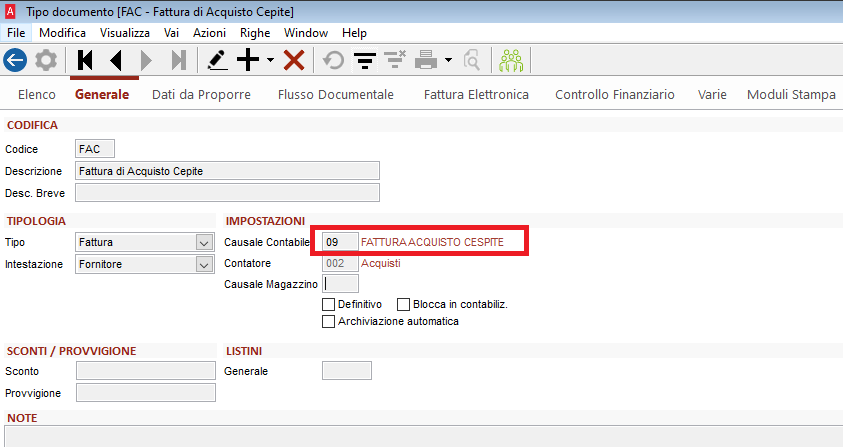Go to the next record
The image size is (843, 447).
(146, 60)
